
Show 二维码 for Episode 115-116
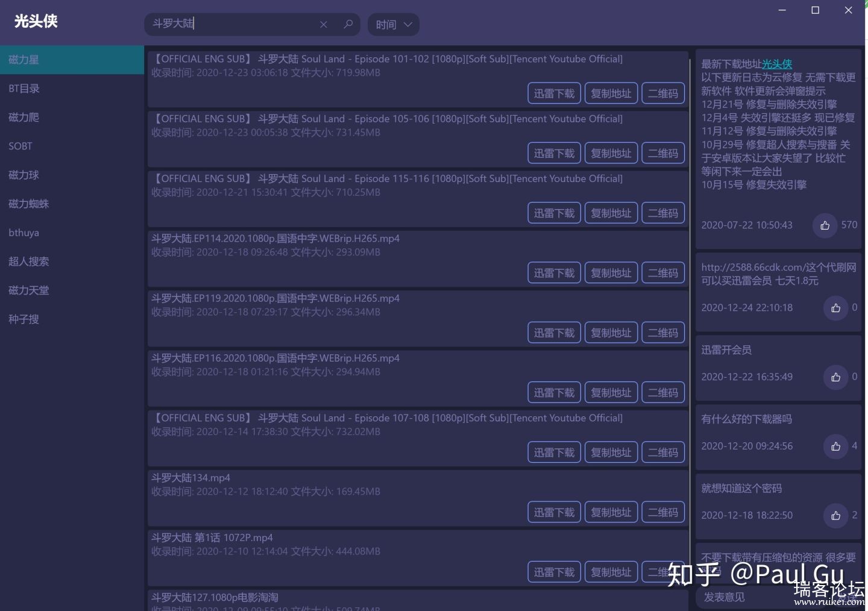[663, 213]
